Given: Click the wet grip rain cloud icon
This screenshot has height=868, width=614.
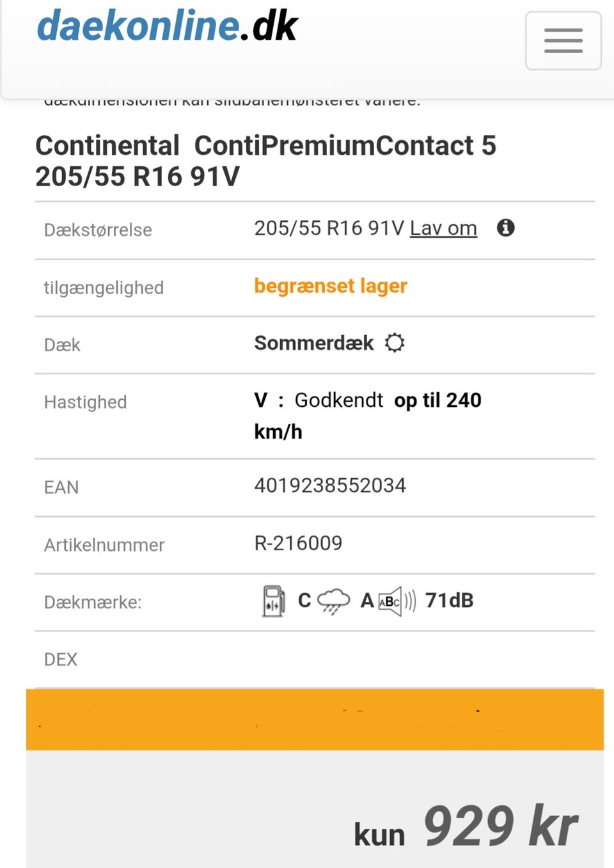Looking at the screenshot, I should pos(334,601).
